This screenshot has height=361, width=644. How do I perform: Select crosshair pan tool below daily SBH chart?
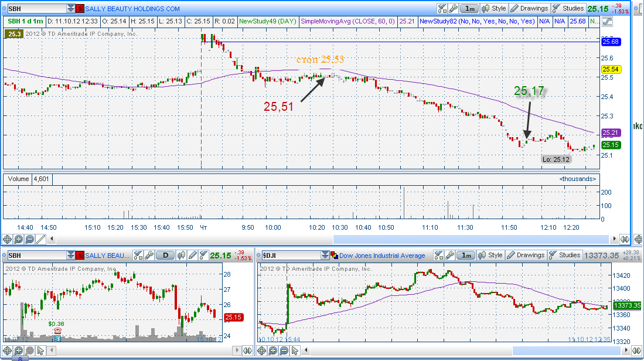8,350
